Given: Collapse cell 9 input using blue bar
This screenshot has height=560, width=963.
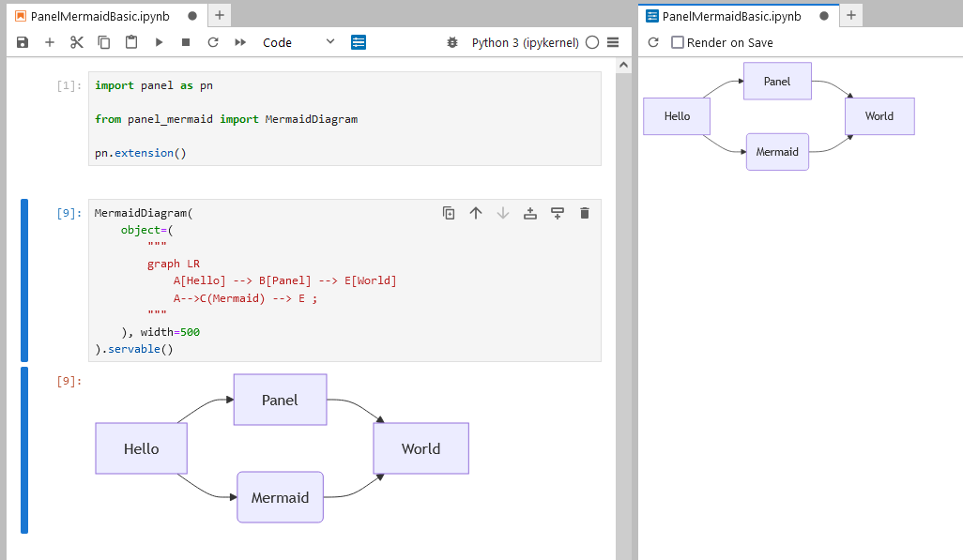Looking at the screenshot, I should point(24,280).
